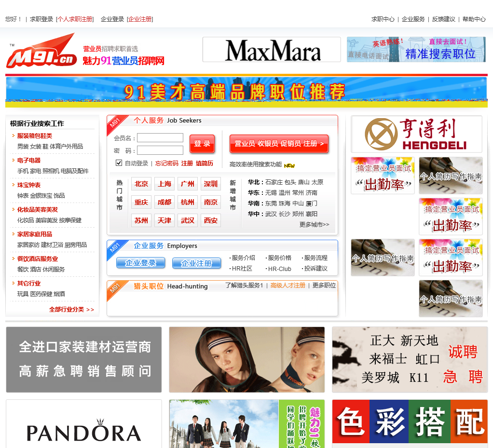
Task: Select the 武汉 hot city button
Action: (x=187, y=220)
